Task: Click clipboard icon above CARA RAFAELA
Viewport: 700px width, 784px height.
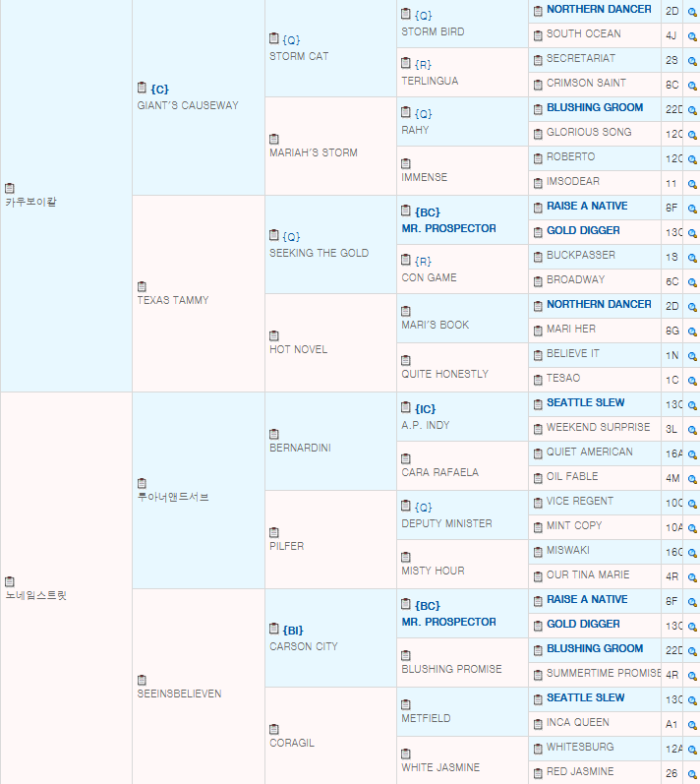Action: (x=406, y=458)
